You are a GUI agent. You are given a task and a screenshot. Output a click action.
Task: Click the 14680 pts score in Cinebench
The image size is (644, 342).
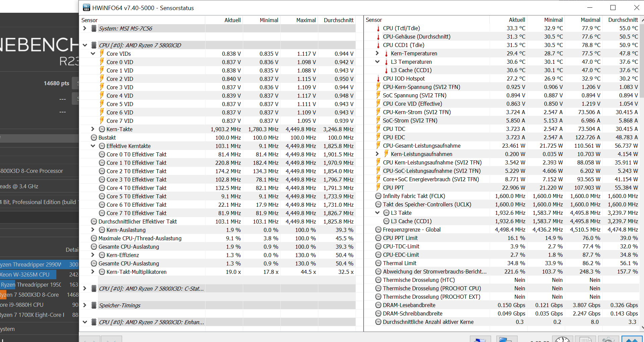coord(56,83)
